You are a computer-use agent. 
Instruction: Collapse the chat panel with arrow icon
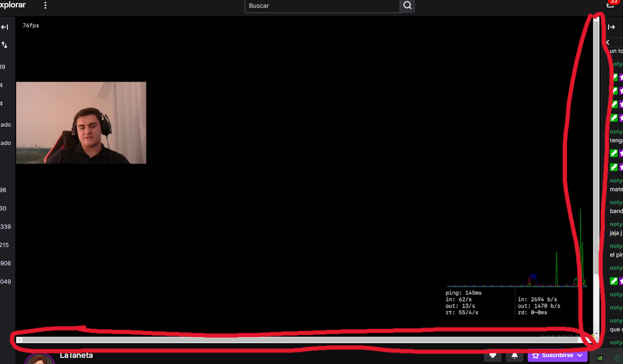coord(612,27)
